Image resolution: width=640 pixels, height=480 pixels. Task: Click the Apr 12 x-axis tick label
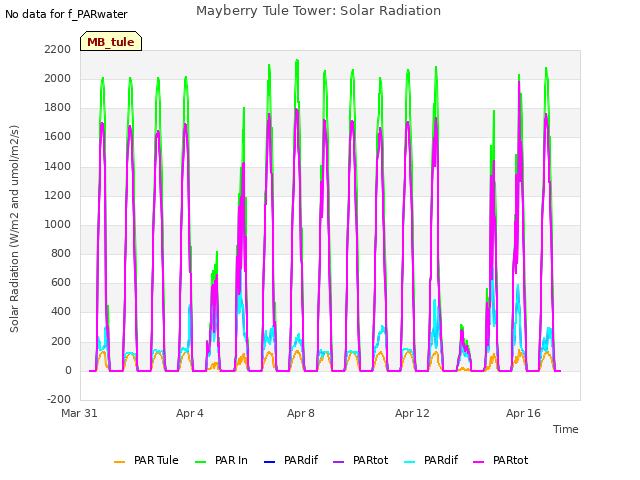click(412, 413)
